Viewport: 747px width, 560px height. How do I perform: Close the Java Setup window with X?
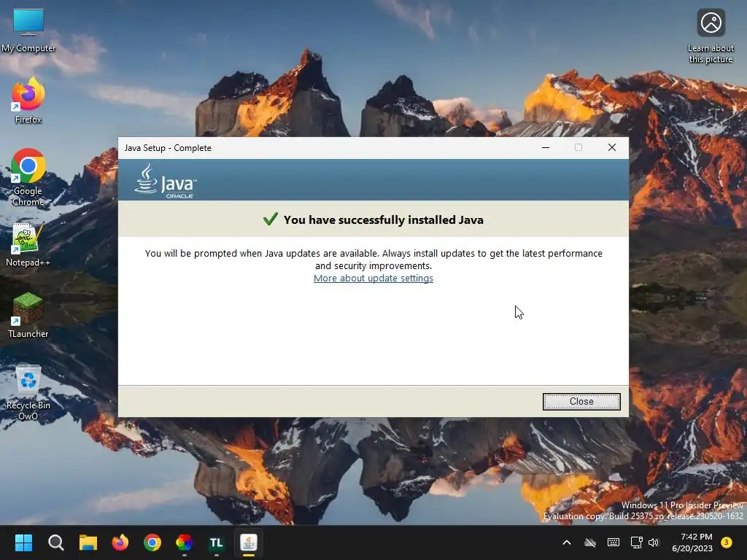[x=612, y=147]
